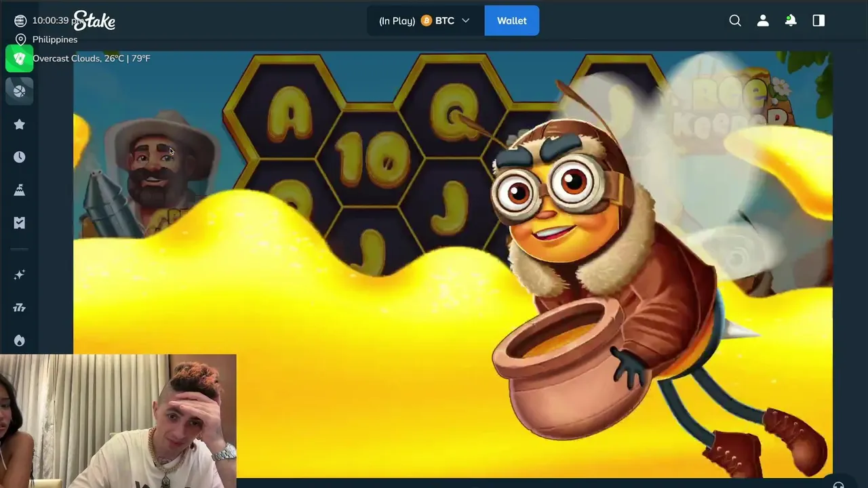Open Slots 777 icon in sidebar
Screen dimensions: 868x488
tap(19, 308)
